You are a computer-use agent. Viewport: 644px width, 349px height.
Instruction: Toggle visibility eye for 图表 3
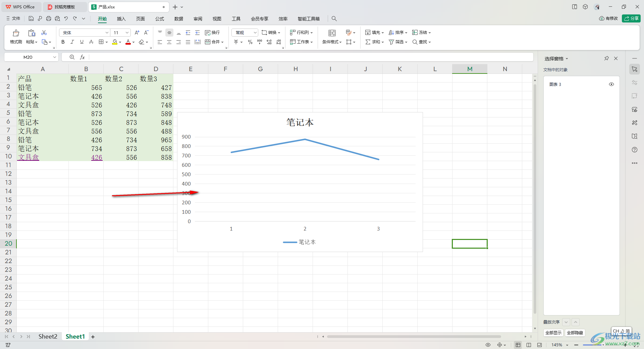pos(611,84)
